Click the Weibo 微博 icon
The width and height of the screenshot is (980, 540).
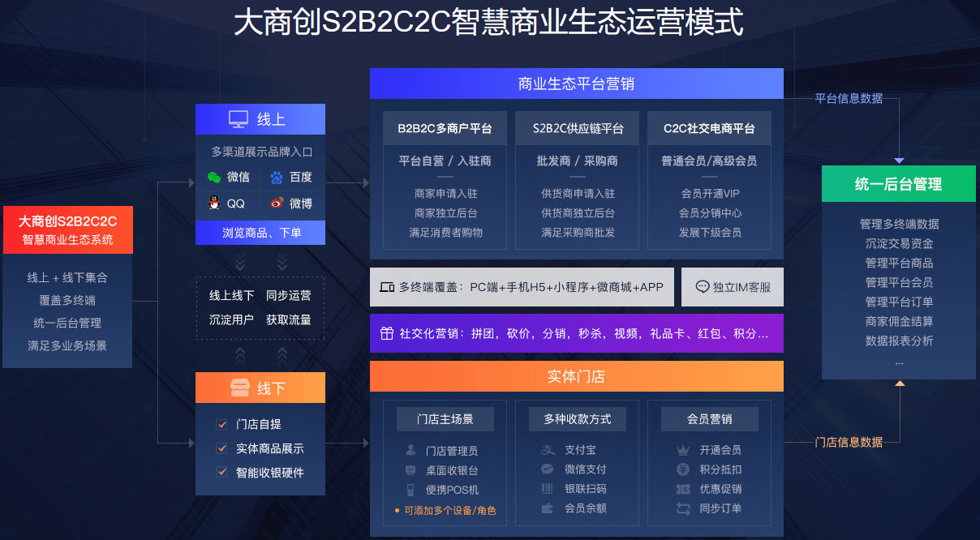point(277,204)
